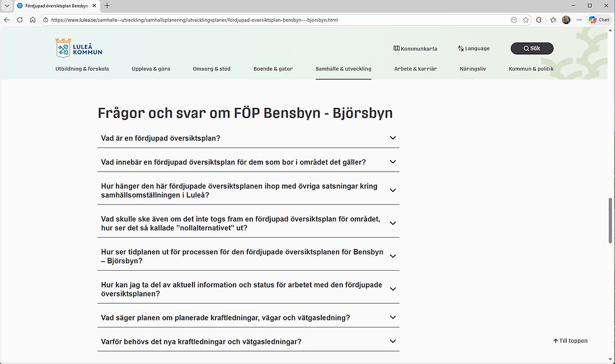Screen dimensions: 615x364
Task: Open the Copilot Chatt button
Action: point(599,20)
